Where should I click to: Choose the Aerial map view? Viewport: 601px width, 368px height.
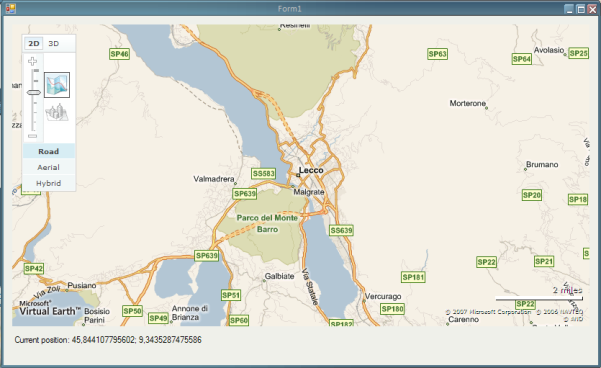click(x=49, y=168)
